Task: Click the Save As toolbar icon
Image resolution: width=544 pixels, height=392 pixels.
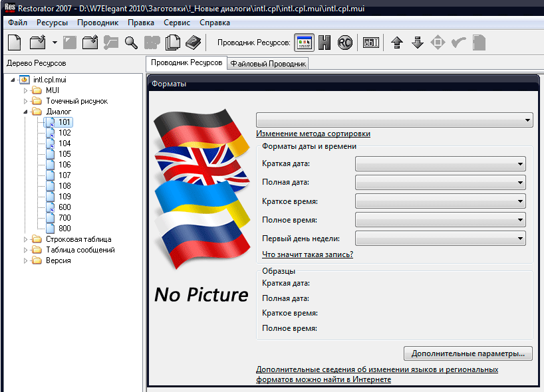Action: [90, 43]
